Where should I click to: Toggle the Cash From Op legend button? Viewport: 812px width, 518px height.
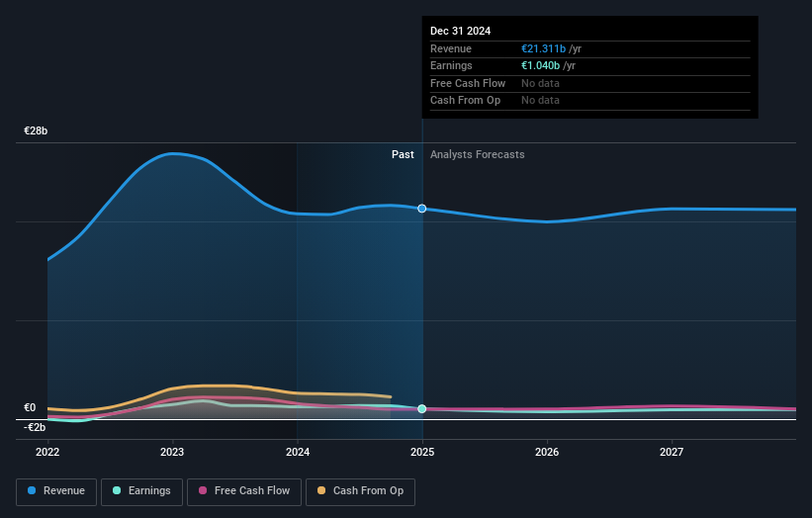360,491
